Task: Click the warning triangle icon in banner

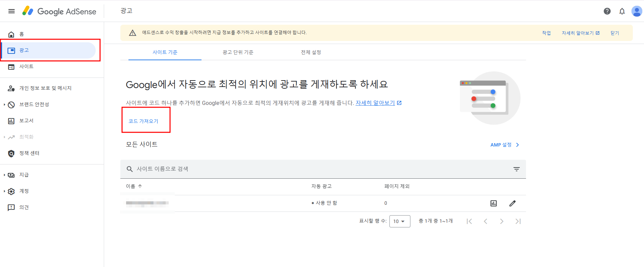Action: [x=133, y=33]
